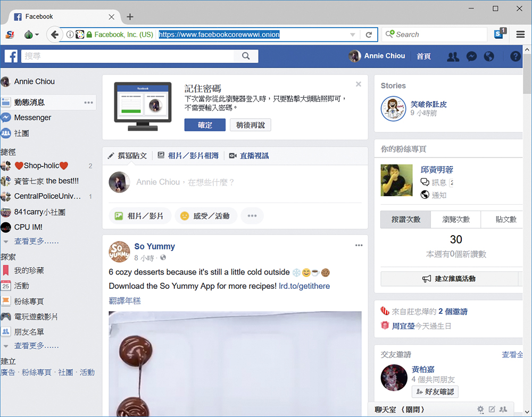The height and width of the screenshot is (417, 532).
Task: Open the 2 個邀請 link
Action: click(x=453, y=312)
